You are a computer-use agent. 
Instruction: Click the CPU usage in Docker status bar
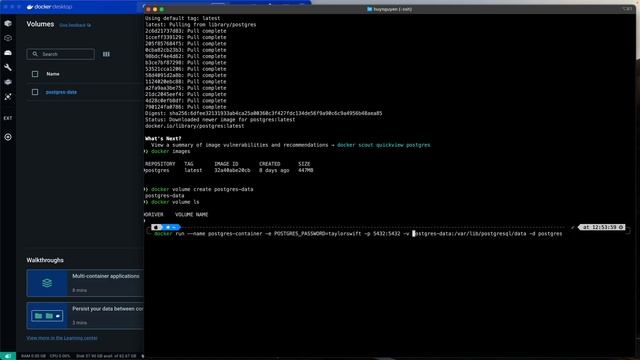click(60, 356)
